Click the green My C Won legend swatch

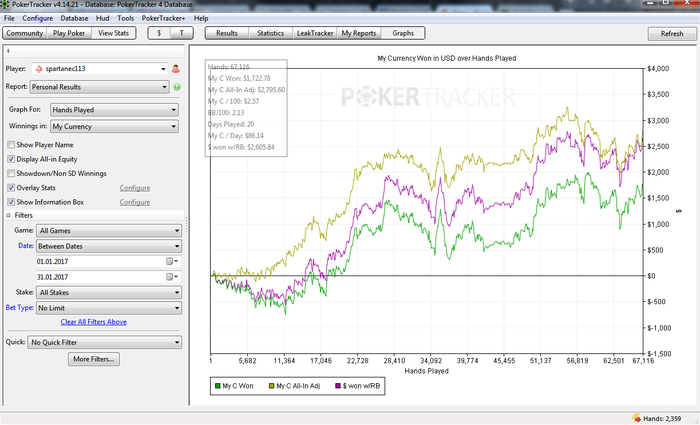218,386
